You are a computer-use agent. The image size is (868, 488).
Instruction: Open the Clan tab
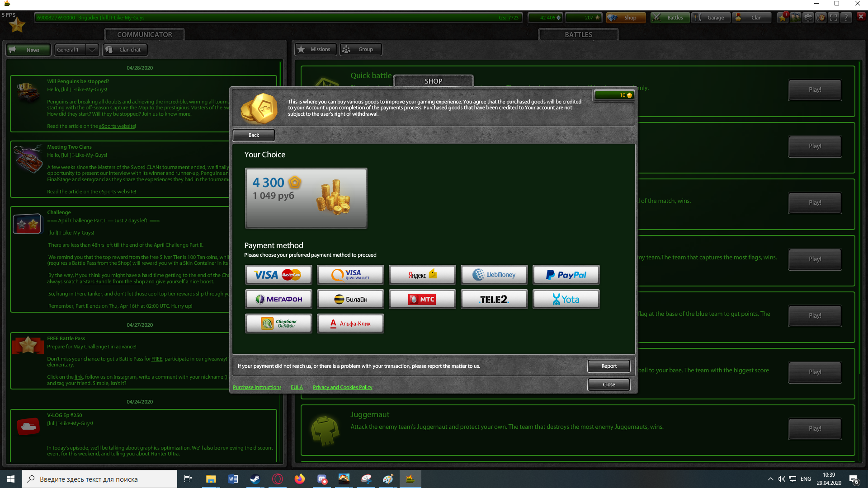pyautogui.click(x=751, y=18)
